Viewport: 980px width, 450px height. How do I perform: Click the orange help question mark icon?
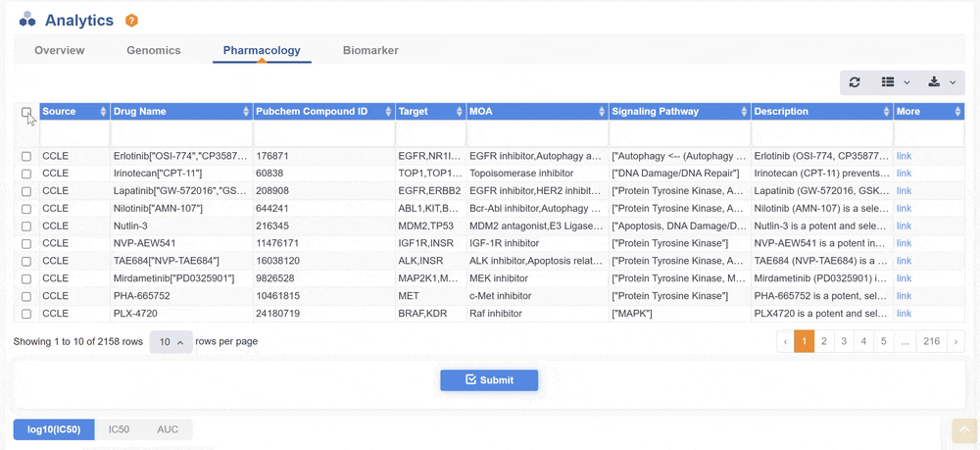click(x=131, y=21)
